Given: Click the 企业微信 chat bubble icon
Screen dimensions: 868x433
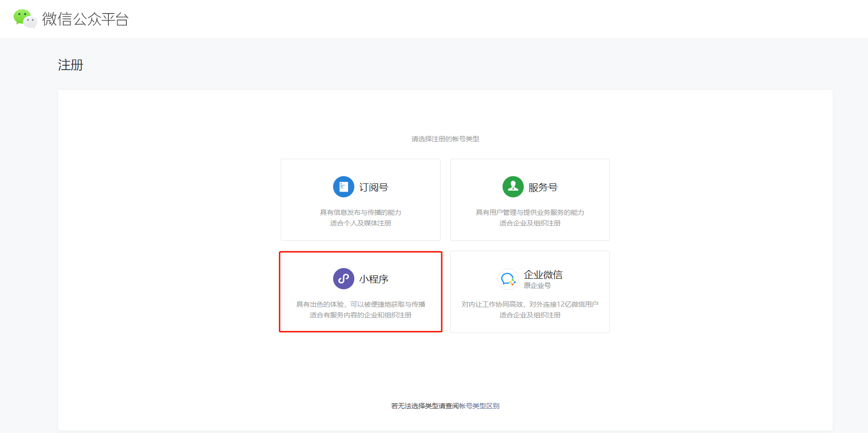Looking at the screenshot, I should [508, 279].
